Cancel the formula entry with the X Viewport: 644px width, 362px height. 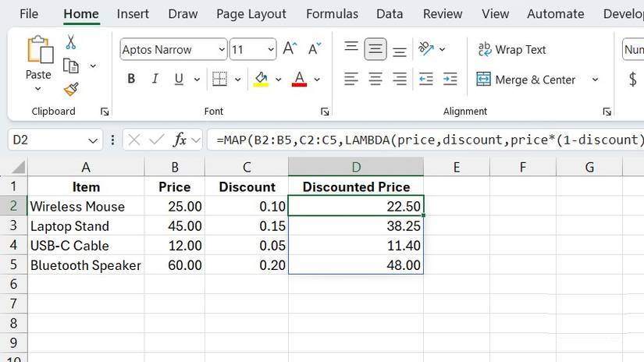point(134,140)
